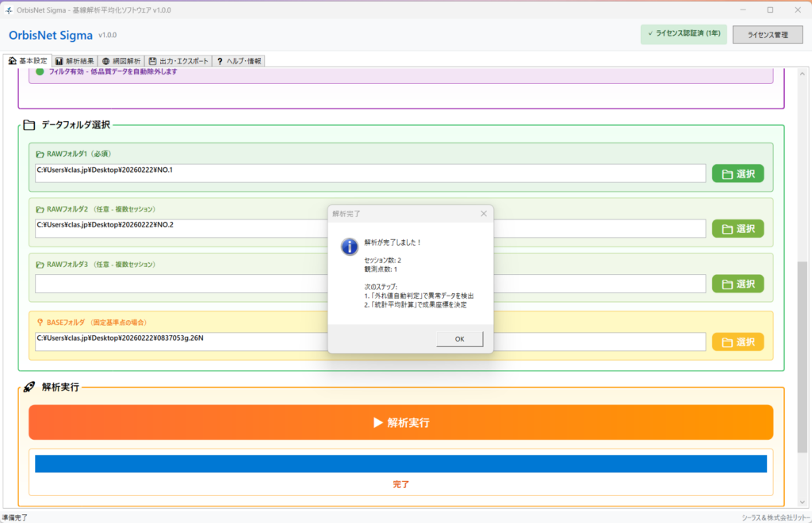The height and width of the screenshot is (523, 812).
Task: Click the blue analysis progress bar
Action: [x=400, y=464]
